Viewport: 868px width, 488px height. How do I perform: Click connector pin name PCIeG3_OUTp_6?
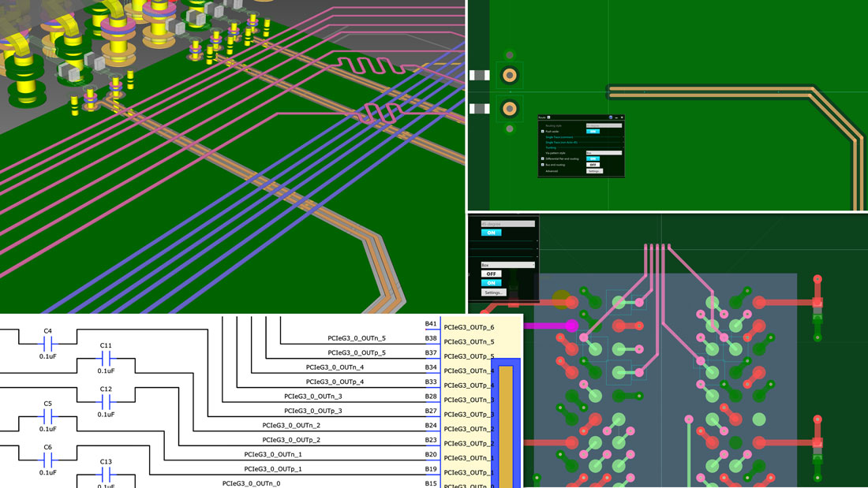tap(469, 327)
